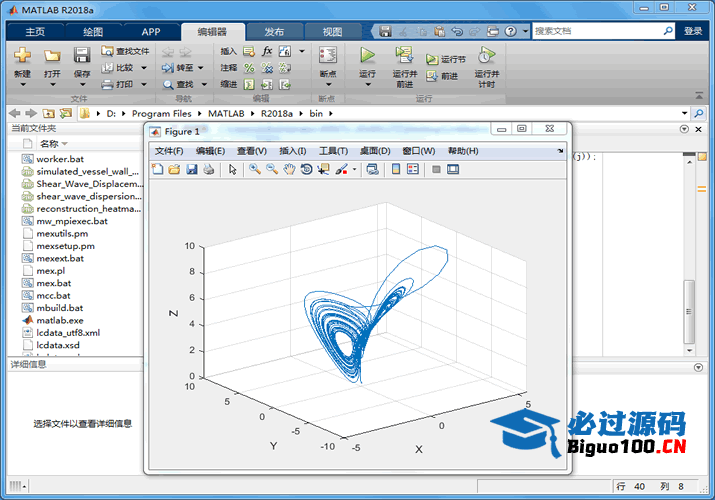Image resolution: width=715 pixels, height=500 pixels.
Task: Select matlab.exe in the file list
Action: tap(60, 320)
